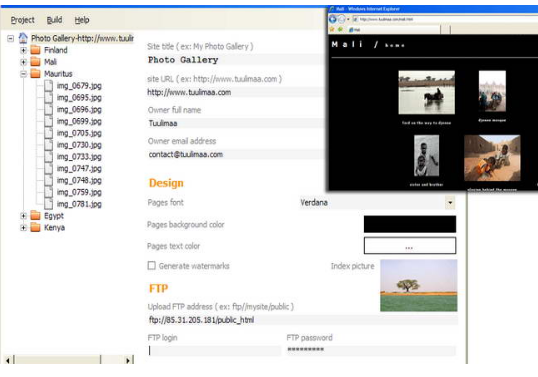Open the Build menu
The width and height of the screenshot is (538, 377).
coord(54,20)
